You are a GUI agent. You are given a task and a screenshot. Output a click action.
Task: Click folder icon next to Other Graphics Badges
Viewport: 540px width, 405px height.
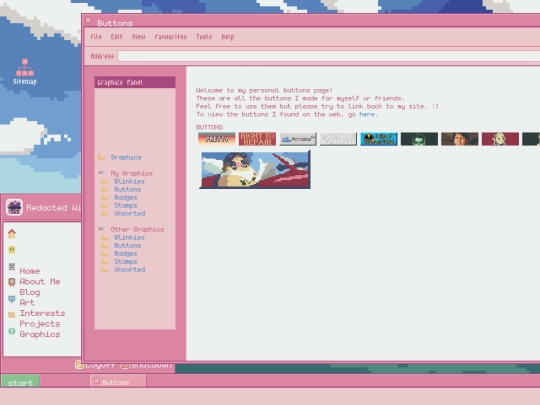(x=105, y=253)
